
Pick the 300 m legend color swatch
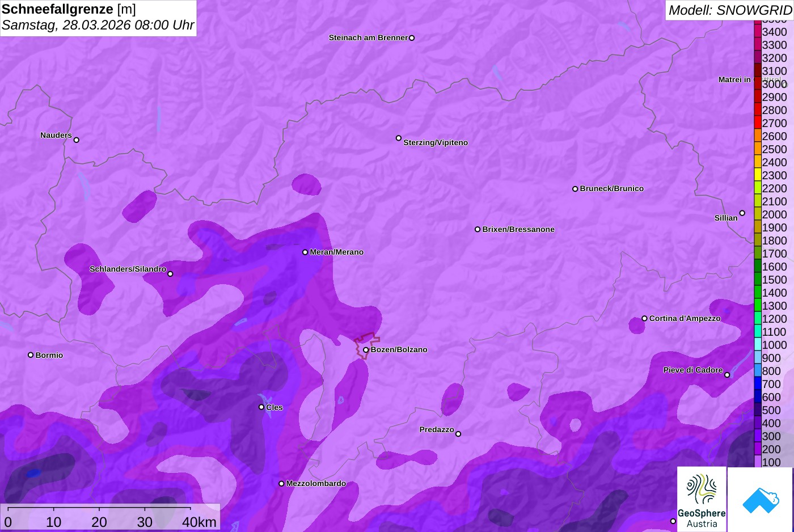(758, 436)
